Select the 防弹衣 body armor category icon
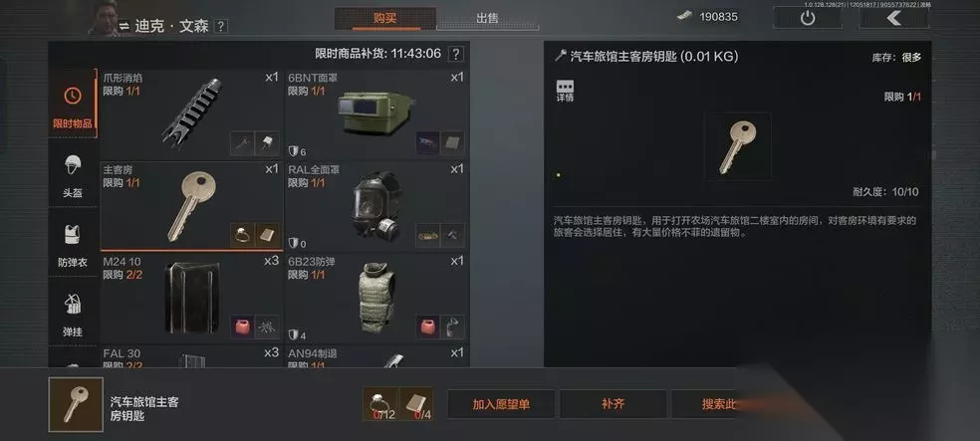Viewport: 980px width, 441px height. pyautogui.click(x=73, y=242)
